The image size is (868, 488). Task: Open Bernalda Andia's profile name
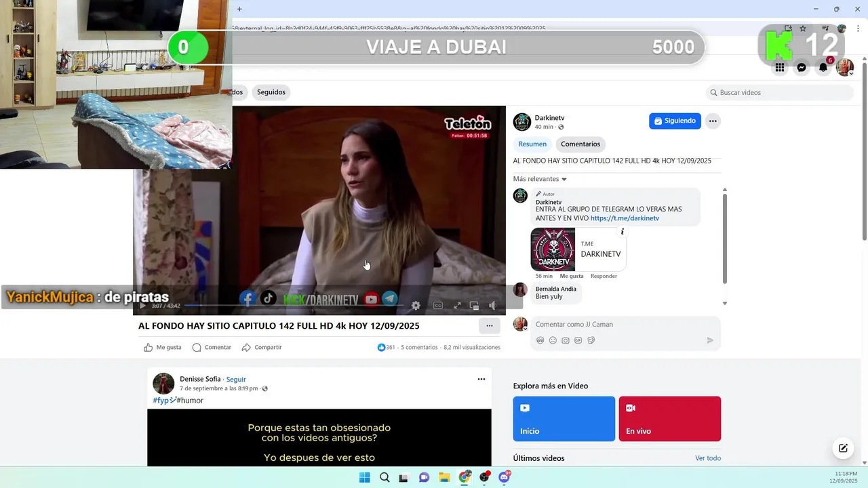556,289
